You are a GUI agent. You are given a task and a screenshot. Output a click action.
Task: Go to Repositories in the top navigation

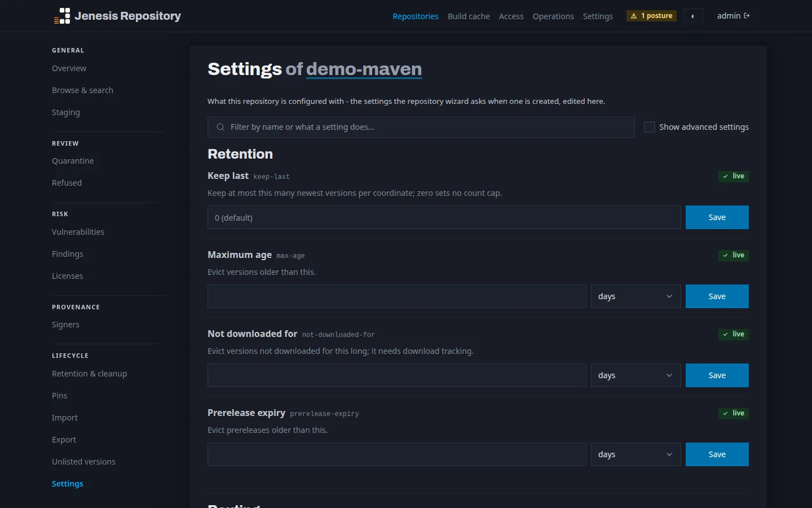pyautogui.click(x=416, y=16)
